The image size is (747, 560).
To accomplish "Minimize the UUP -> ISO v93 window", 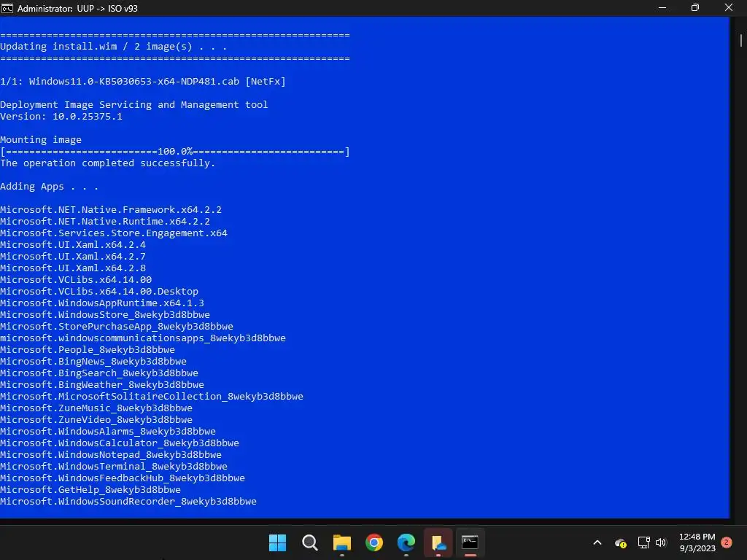I will pyautogui.click(x=662, y=7).
